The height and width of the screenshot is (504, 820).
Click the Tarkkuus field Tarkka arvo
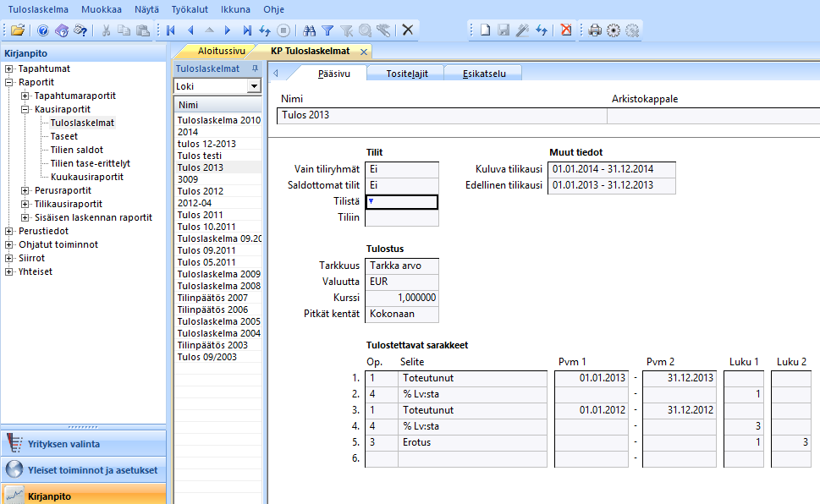click(402, 266)
